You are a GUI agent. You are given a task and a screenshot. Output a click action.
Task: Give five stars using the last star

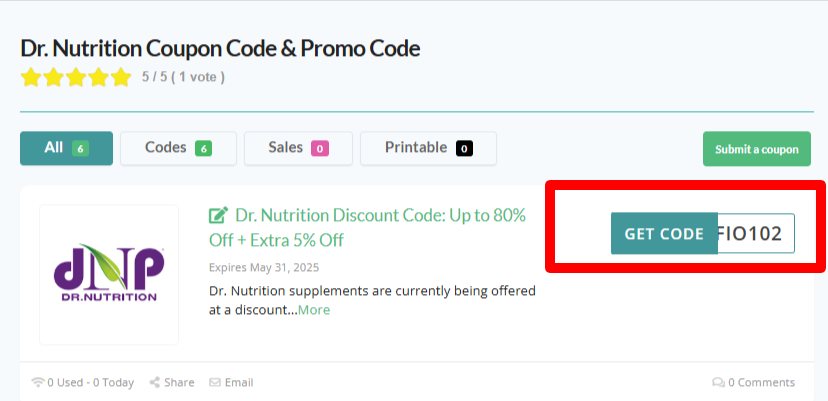tap(121, 77)
